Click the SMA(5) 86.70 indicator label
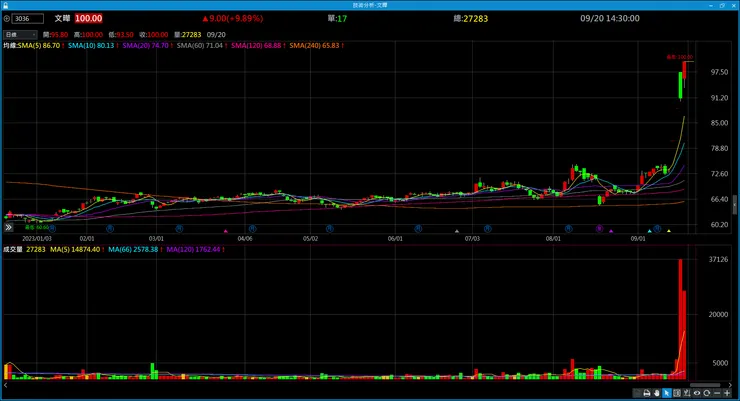Image resolution: width=740 pixels, height=401 pixels. (x=39, y=46)
